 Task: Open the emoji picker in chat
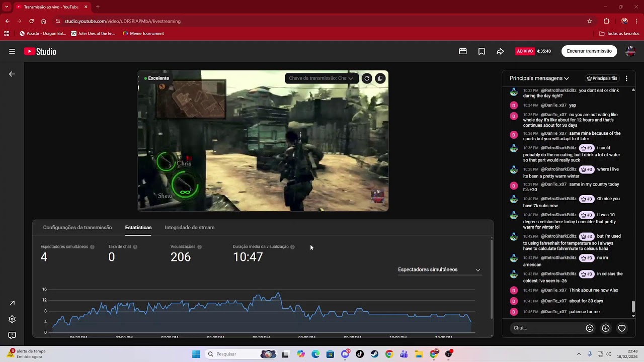click(x=590, y=328)
